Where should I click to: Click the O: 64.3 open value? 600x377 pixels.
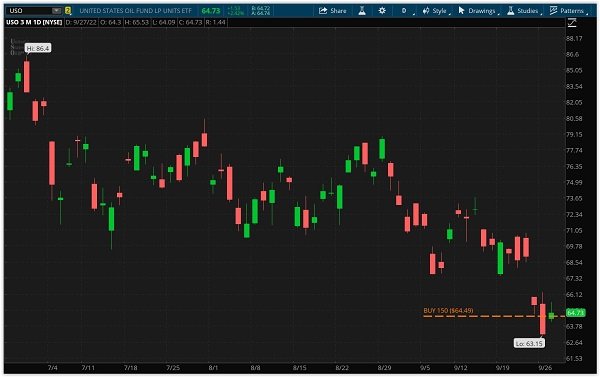click(x=111, y=22)
